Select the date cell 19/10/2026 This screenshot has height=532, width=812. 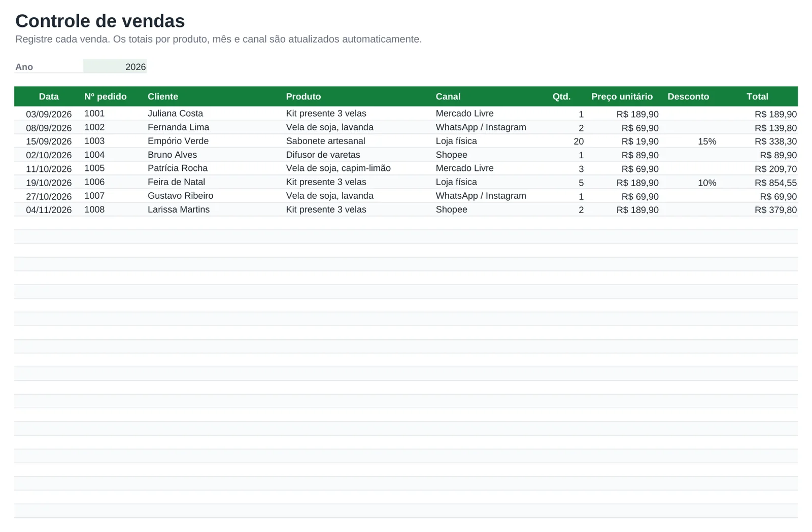click(x=49, y=182)
